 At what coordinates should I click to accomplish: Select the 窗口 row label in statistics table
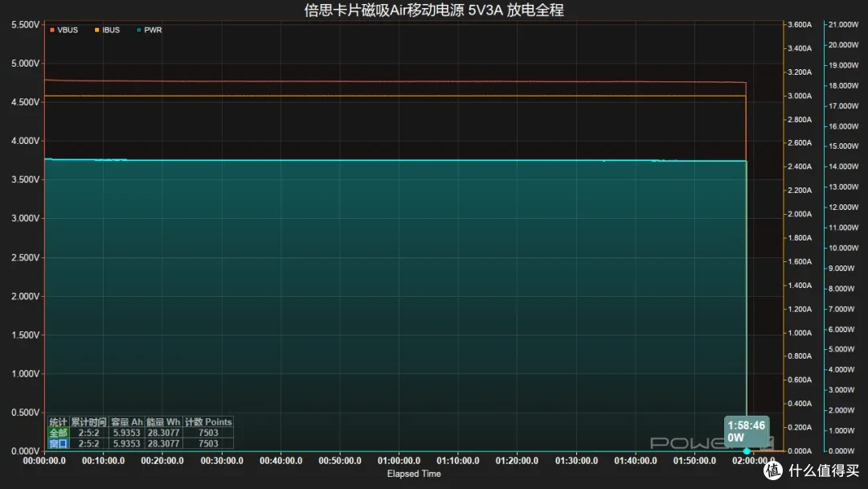click(x=58, y=444)
